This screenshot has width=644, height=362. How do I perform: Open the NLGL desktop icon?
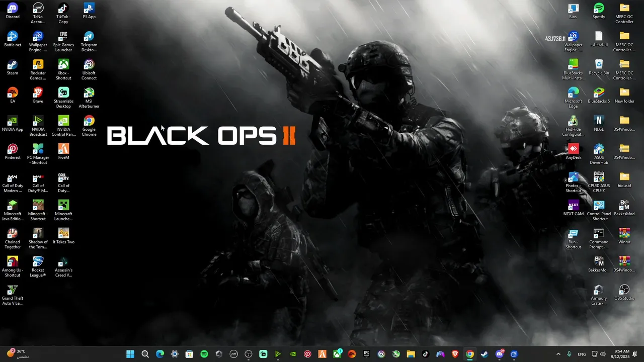(599, 124)
